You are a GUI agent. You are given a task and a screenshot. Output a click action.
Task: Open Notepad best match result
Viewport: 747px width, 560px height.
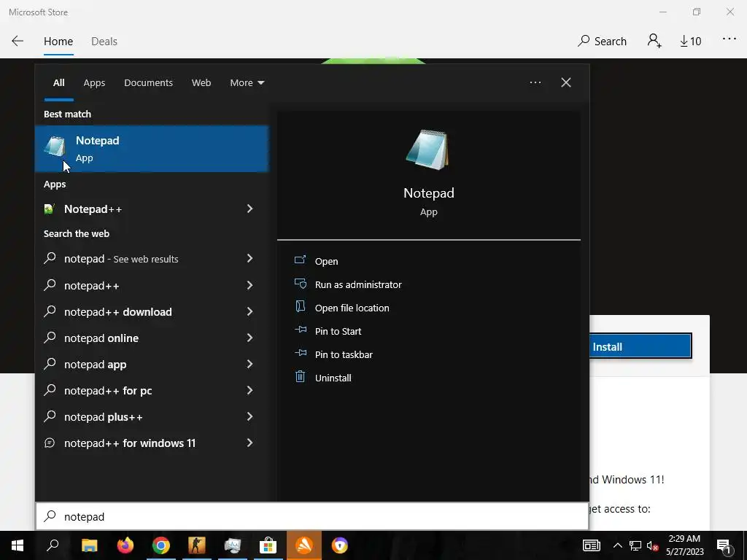coord(152,149)
